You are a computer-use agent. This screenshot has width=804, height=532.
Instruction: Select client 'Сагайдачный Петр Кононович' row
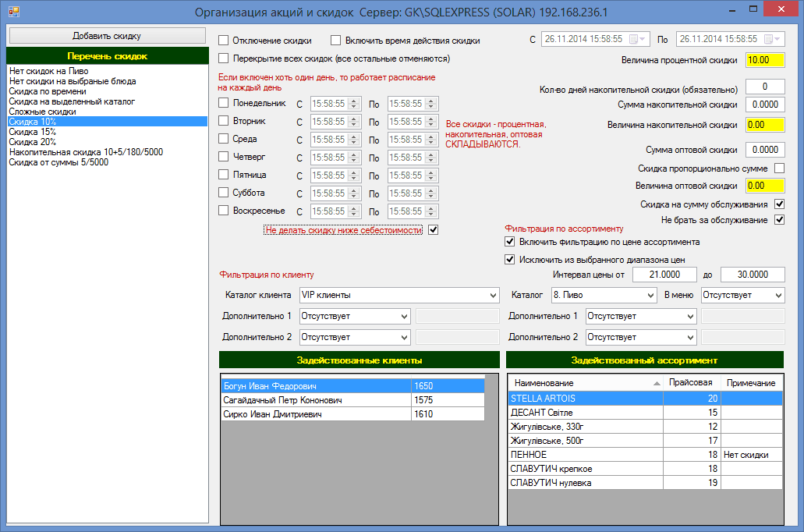pos(352,400)
